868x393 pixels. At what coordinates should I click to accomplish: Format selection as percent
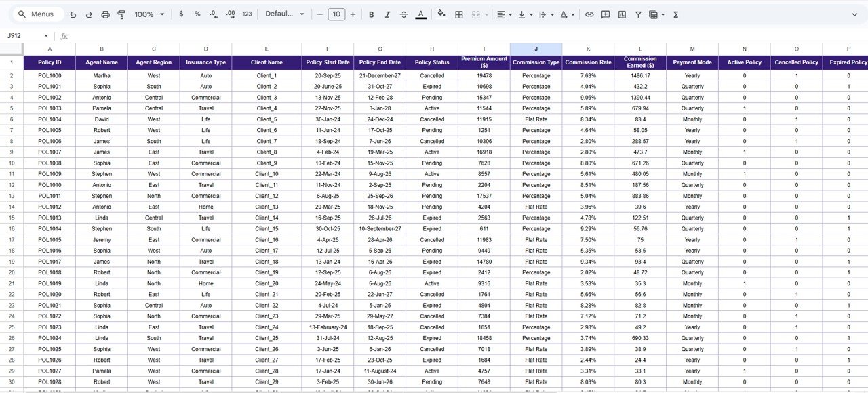pos(197,14)
